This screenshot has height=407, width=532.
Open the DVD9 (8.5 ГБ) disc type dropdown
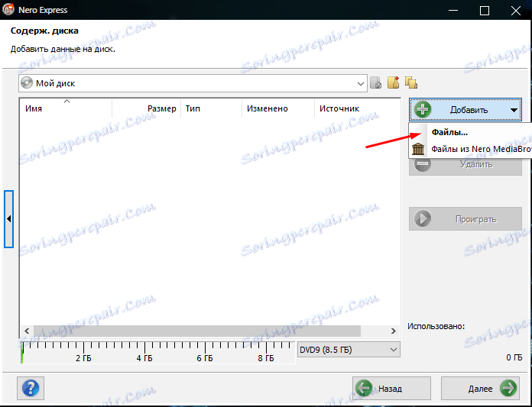[349, 350]
